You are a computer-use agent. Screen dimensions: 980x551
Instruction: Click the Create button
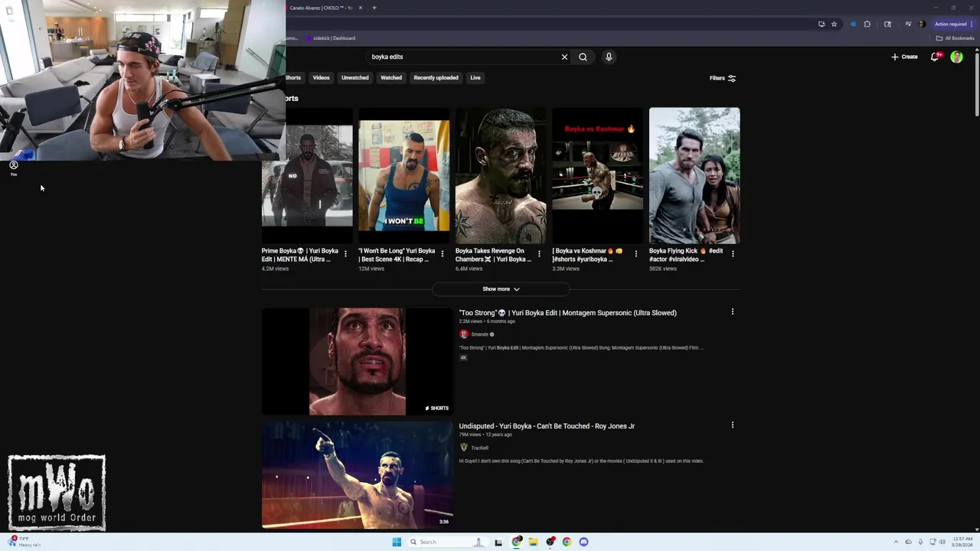904,57
